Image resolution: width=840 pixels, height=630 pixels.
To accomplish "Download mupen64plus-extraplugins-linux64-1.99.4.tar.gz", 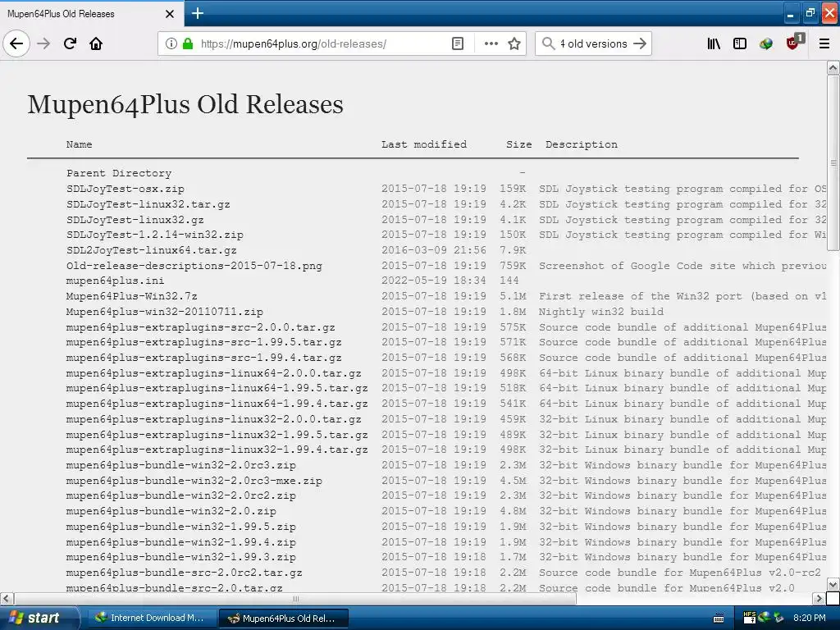I will pyautogui.click(x=217, y=404).
